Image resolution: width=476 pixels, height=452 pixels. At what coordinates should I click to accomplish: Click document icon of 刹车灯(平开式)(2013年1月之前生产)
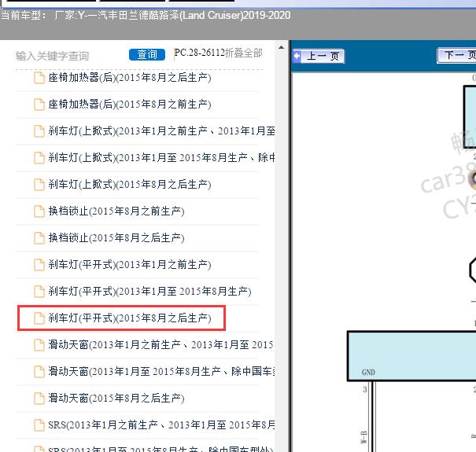(39, 265)
